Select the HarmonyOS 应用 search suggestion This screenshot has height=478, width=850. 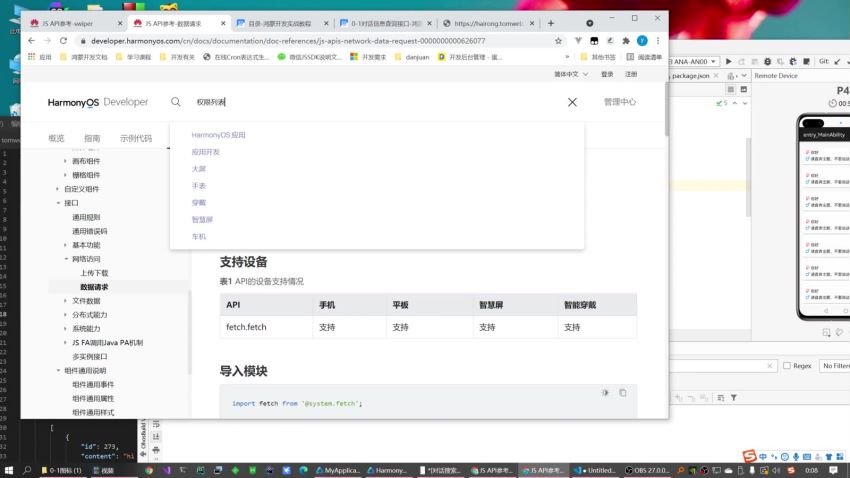click(x=218, y=135)
